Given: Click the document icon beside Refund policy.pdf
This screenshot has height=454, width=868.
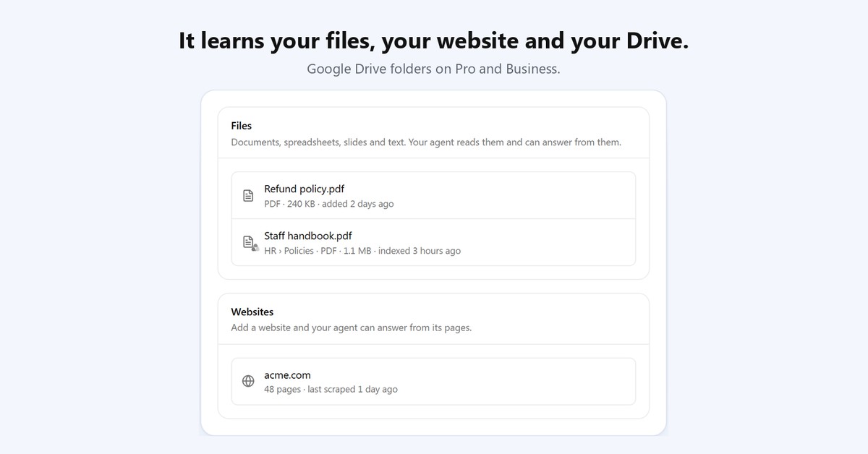Looking at the screenshot, I should coord(248,196).
